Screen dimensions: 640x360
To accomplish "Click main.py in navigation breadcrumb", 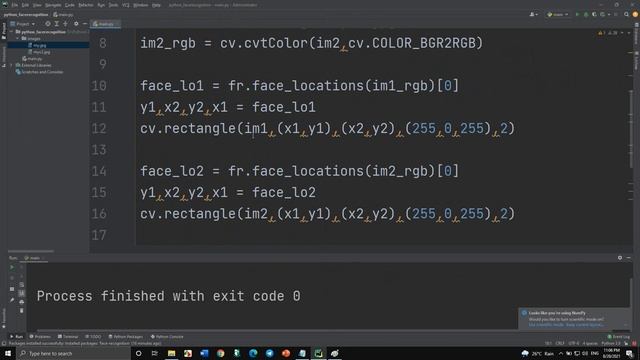I will point(64,15).
